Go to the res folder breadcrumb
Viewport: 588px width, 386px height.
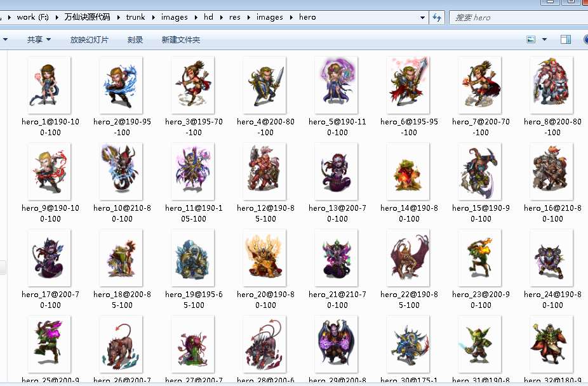[235, 17]
